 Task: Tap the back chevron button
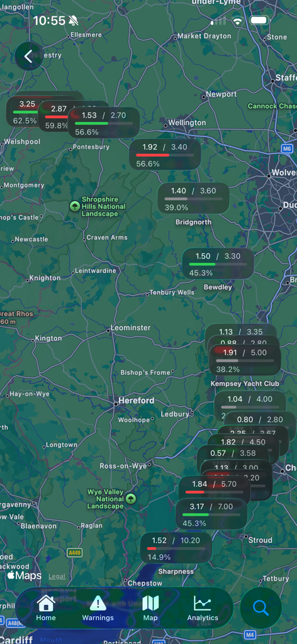tap(29, 56)
